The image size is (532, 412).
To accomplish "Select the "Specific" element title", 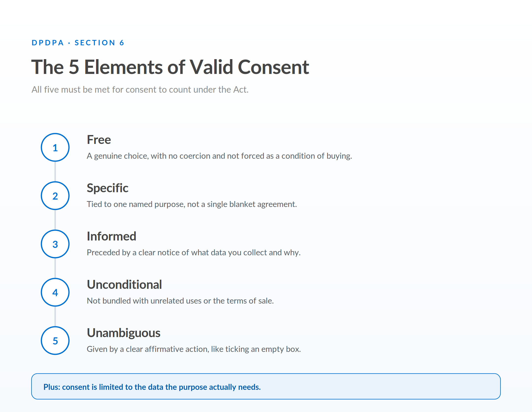I will coord(107,188).
